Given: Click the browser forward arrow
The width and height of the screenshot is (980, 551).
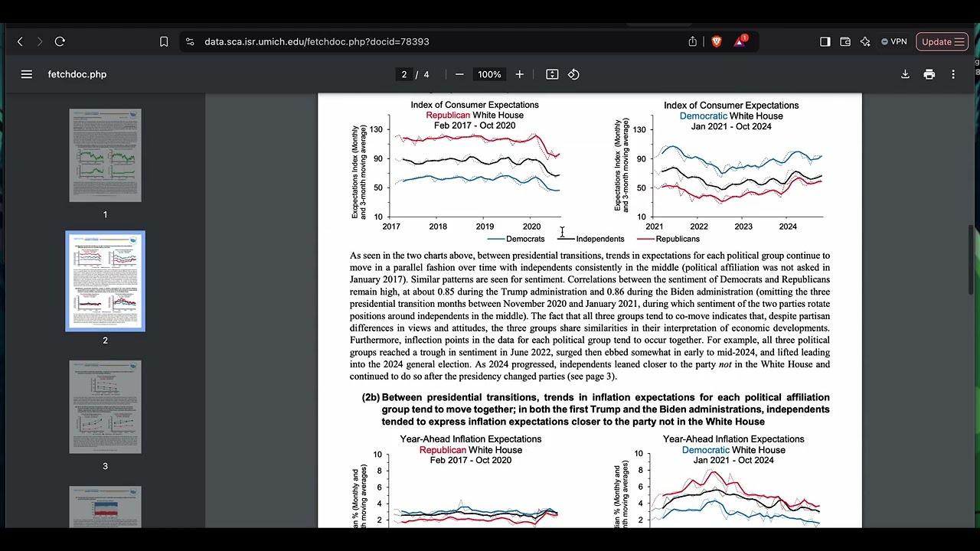Looking at the screenshot, I should point(40,41).
